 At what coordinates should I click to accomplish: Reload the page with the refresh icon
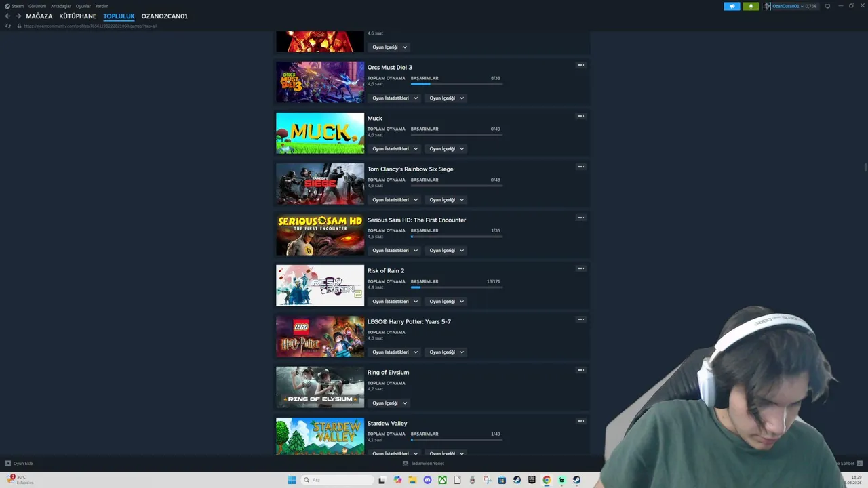8,26
